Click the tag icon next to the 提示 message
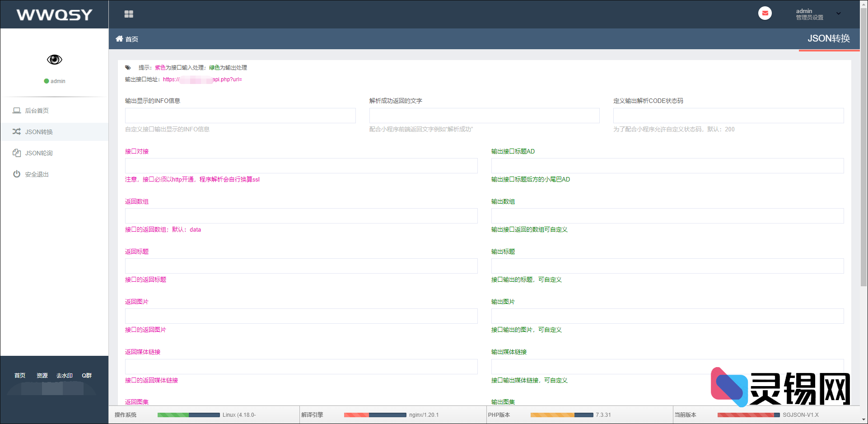The image size is (868, 424). click(128, 67)
